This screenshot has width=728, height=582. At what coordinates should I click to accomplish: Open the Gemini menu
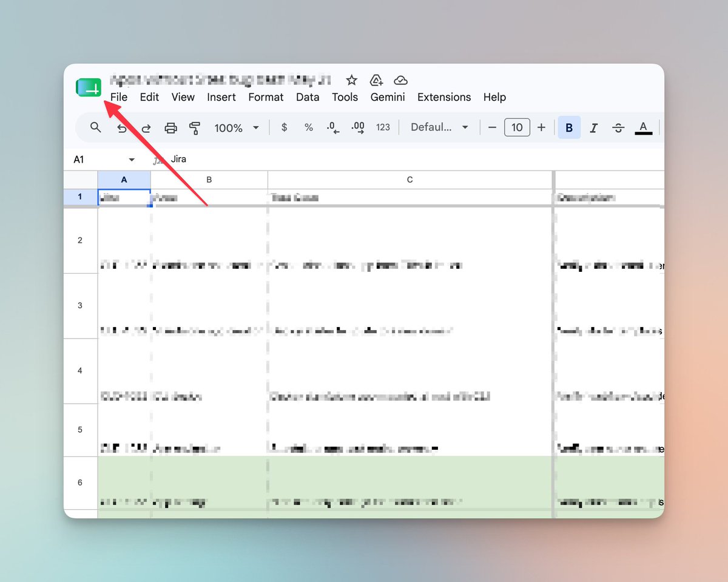(x=388, y=97)
